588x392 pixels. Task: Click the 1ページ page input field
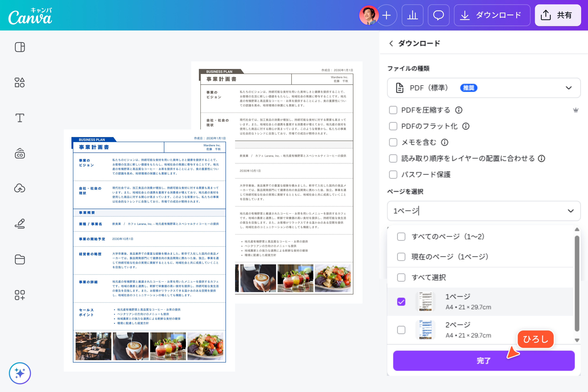coord(484,211)
